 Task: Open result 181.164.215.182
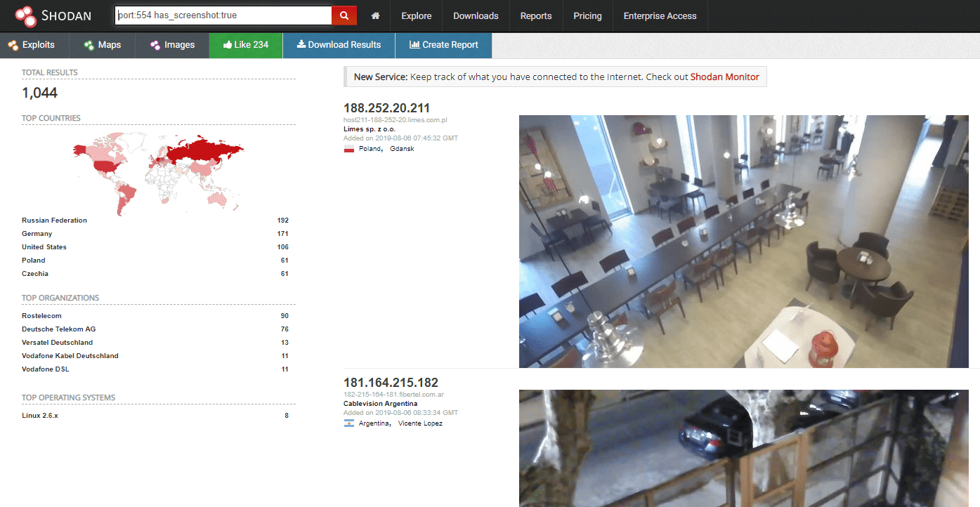391,383
